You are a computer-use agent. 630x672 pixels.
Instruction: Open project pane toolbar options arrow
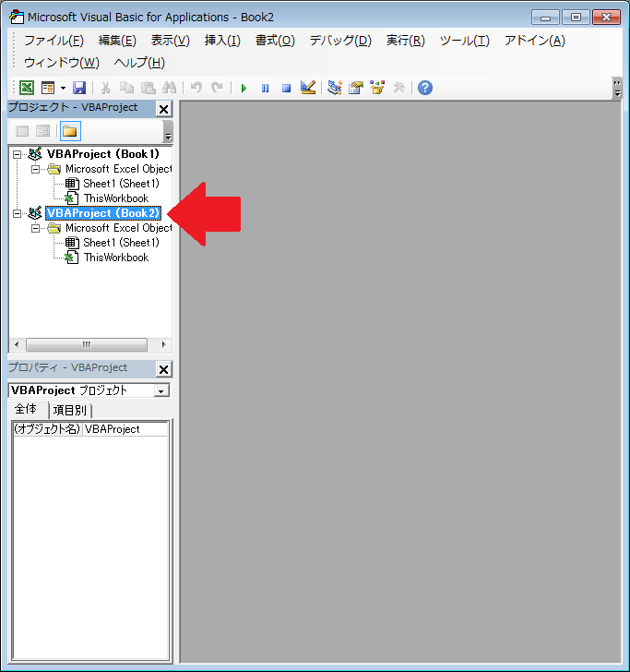168,131
